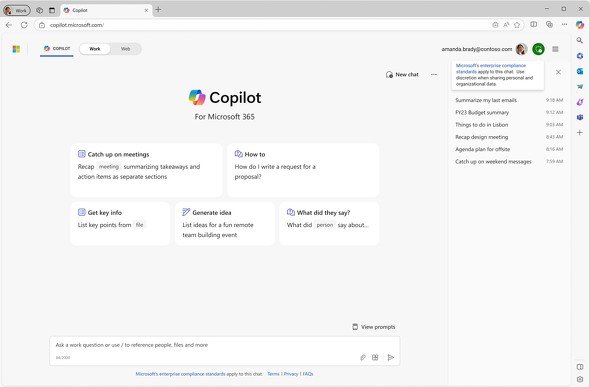Click the browser back arrow
This screenshot has width=590, height=387.
click(x=9, y=25)
